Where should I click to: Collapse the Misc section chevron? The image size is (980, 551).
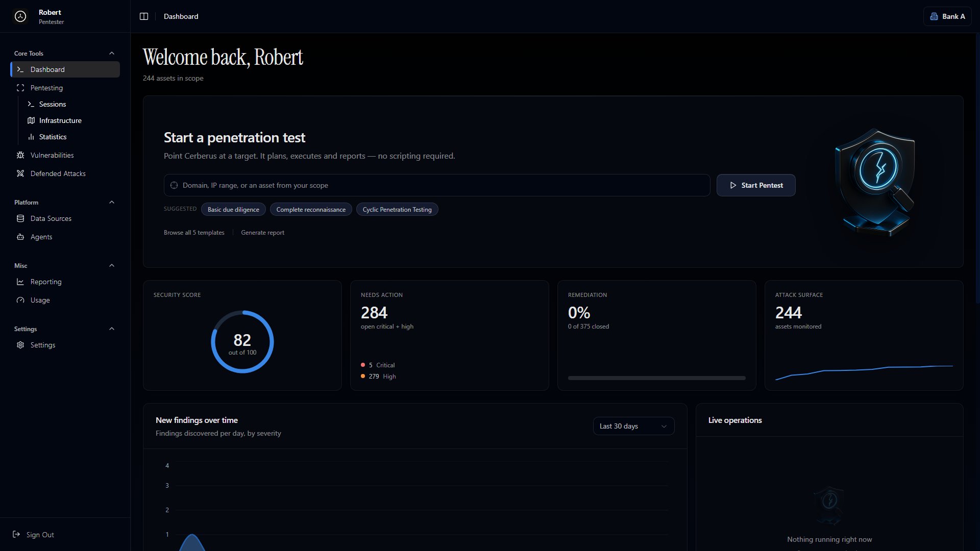[112, 265]
